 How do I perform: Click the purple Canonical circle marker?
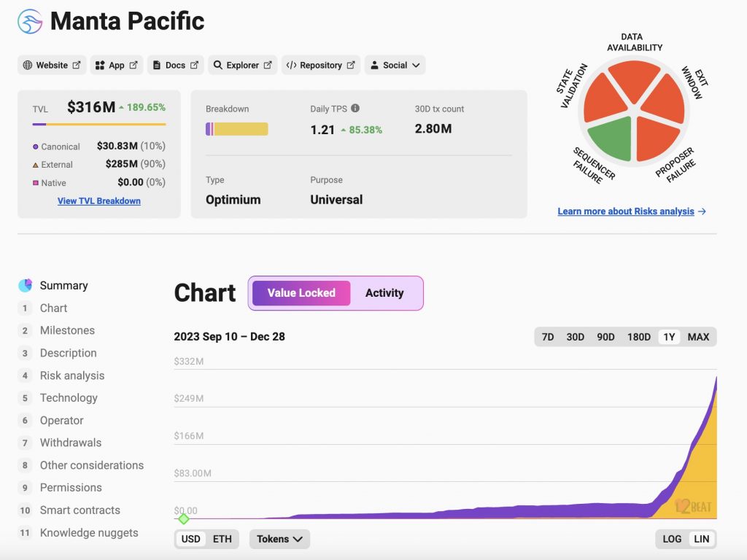(x=35, y=147)
